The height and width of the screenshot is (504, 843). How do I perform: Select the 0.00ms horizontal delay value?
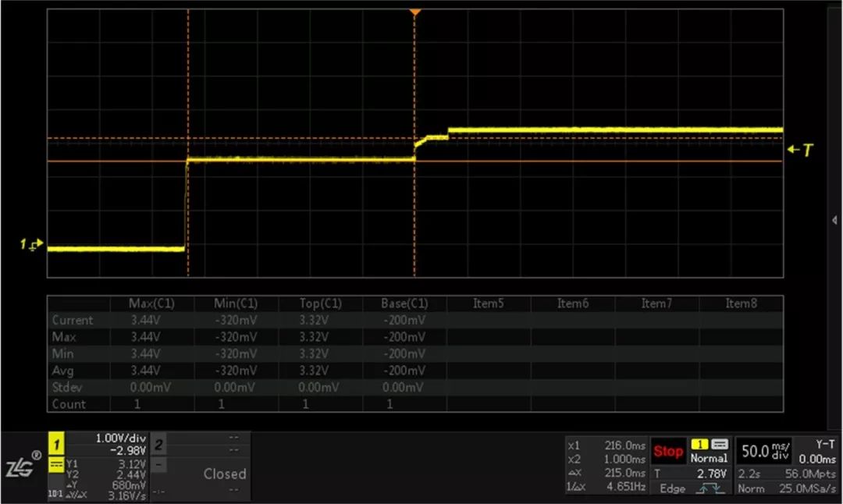(x=816, y=460)
